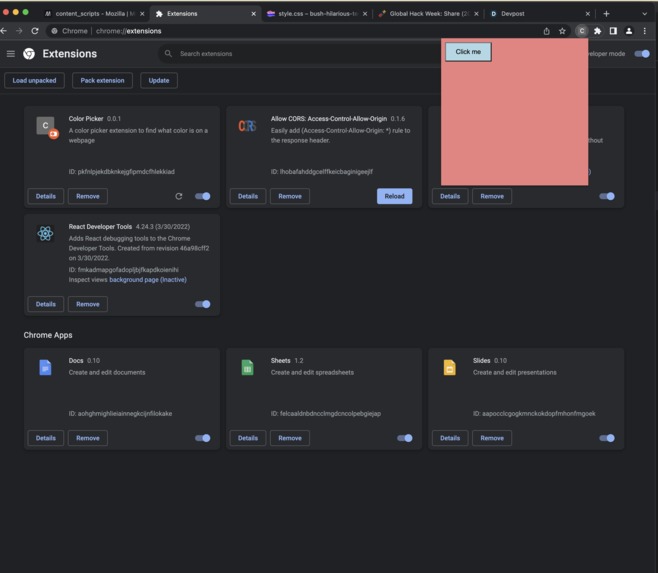The height and width of the screenshot is (573, 658).
Task: Disable the Color Picker extension
Action: [x=203, y=196]
